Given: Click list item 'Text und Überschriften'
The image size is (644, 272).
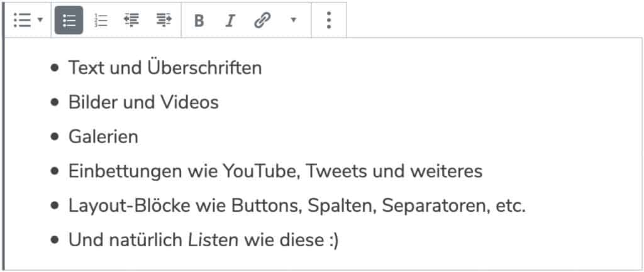Looking at the screenshot, I should pos(165,68).
